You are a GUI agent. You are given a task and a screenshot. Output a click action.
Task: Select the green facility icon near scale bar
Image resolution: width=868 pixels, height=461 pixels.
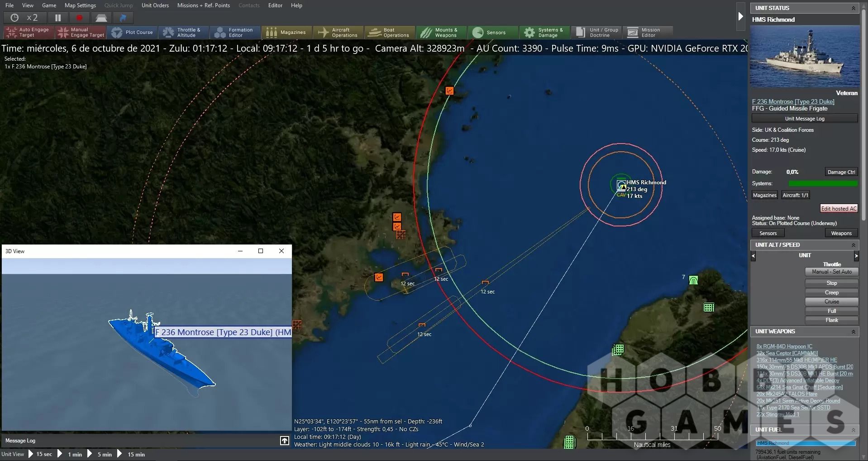click(569, 442)
